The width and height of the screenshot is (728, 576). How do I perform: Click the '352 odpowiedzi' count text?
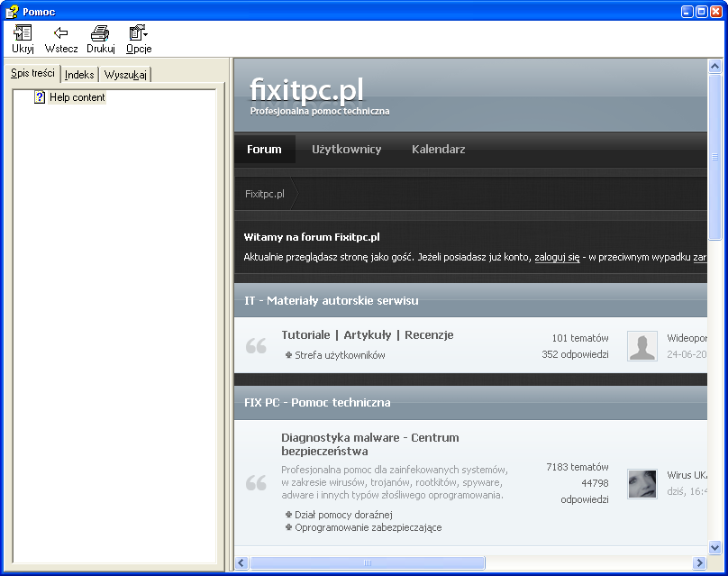tap(575, 354)
